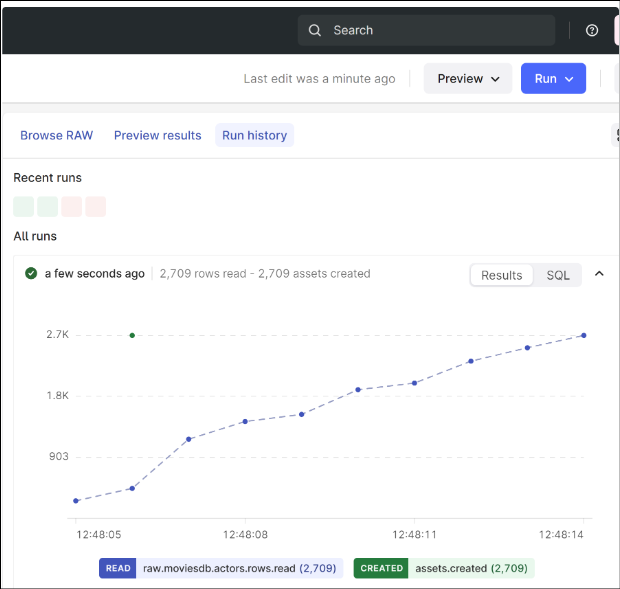Select the fourth recent run red square
Screen dimensions: 620x589
pyautogui.click(x=96, y=207)
